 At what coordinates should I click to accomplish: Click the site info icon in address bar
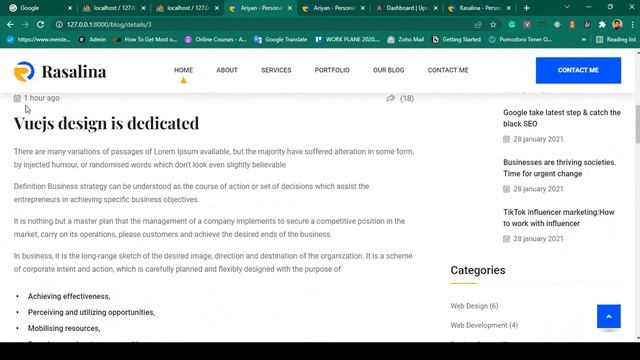click(x=59, y=24)
